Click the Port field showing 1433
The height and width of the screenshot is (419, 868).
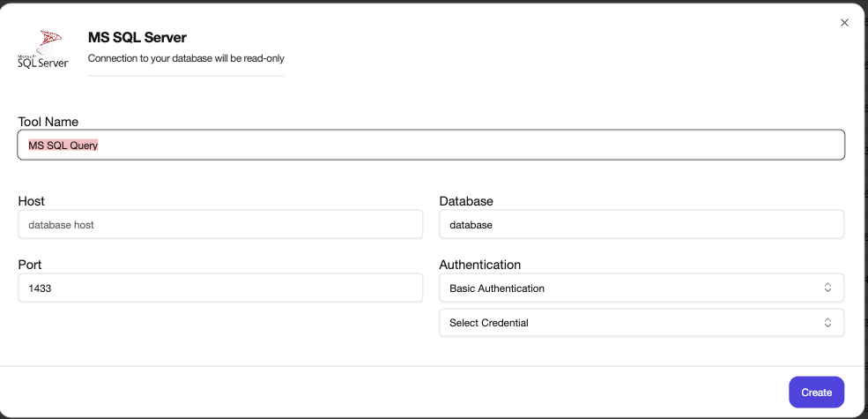click(220, 288)
